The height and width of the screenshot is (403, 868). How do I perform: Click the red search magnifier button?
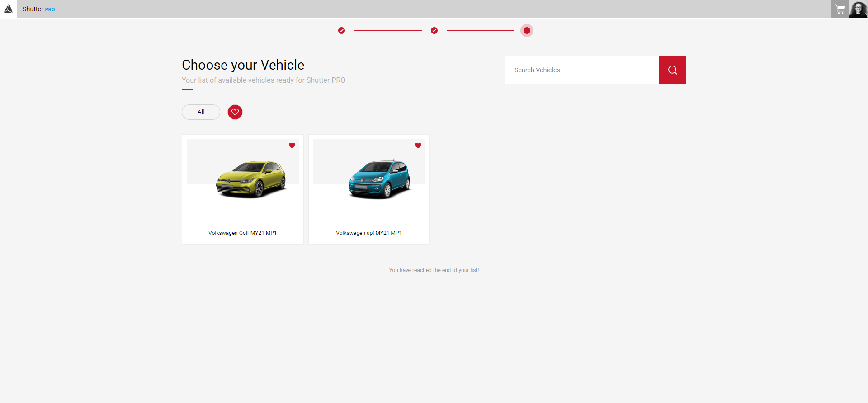[673, 70]
